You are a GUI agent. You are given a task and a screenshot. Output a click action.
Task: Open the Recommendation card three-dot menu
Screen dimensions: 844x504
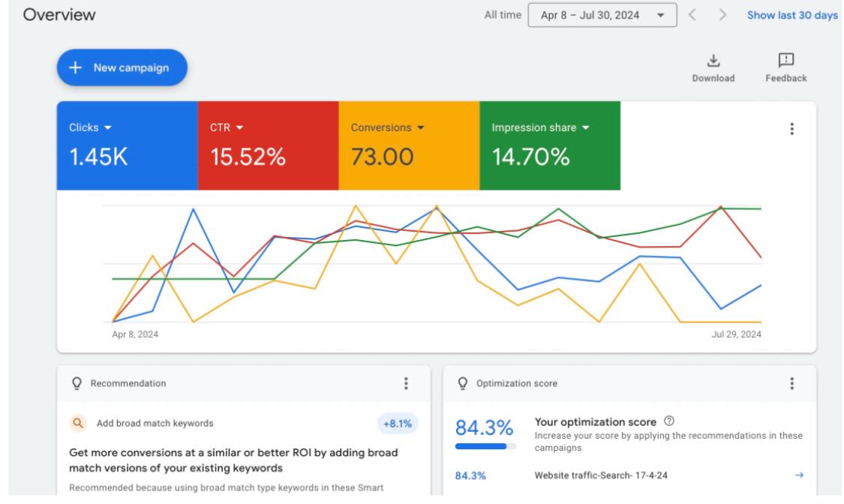coord(406,383)
